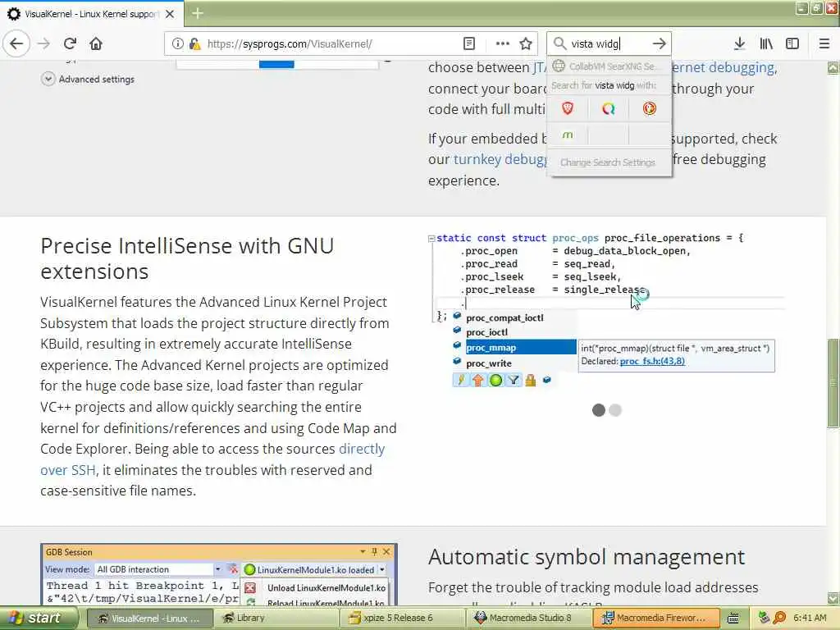The image size is (840, 630).
Task: Click the keyboard icon in the taskbar
Action: (x=733, y=619)
